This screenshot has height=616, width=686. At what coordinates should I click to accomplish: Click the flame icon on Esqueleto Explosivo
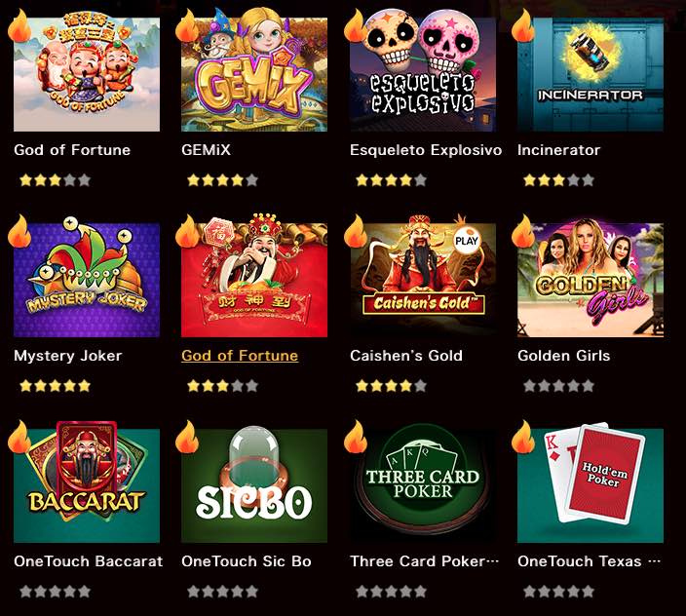pyautogui.click(x=356, y=25)
